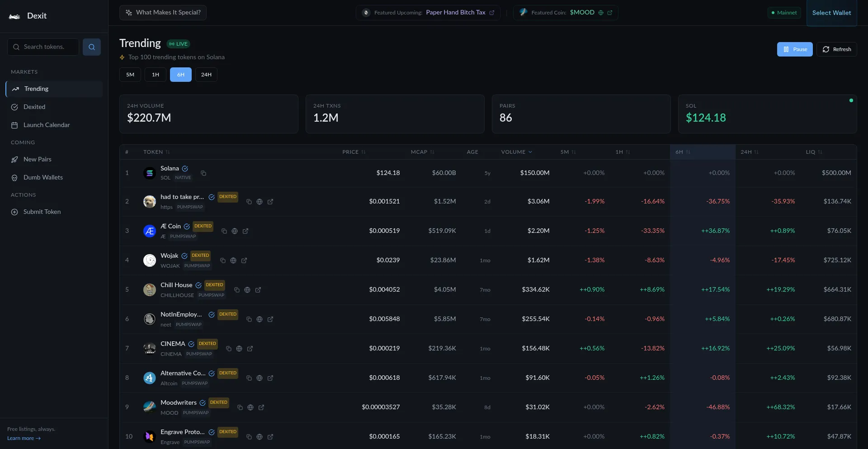Click the Select Wallet button
The image size is (868, 449).
point(831,13)
